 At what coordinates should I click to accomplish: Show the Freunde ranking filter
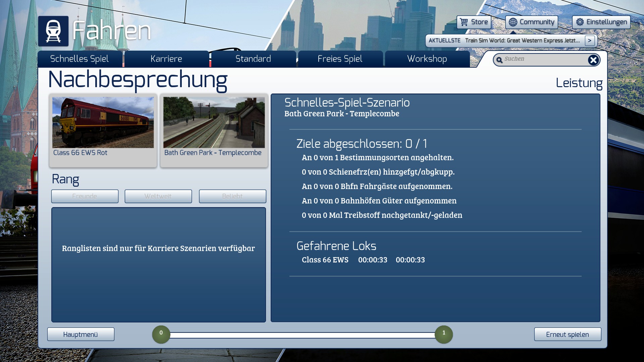(x=85, y=196)
